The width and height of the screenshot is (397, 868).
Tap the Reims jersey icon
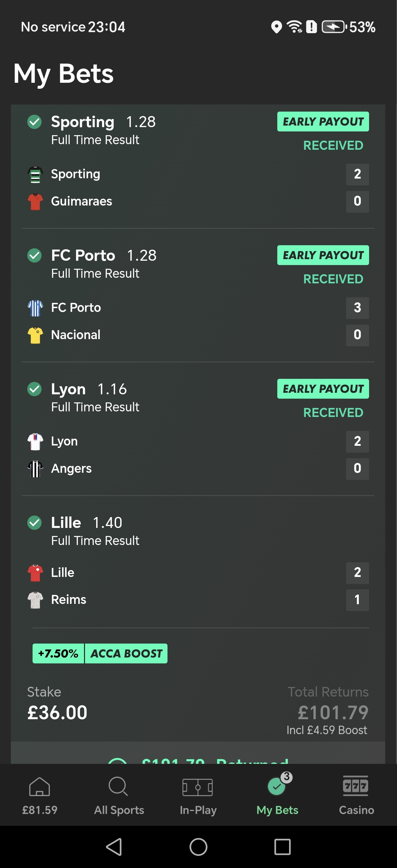coord(35,600)
